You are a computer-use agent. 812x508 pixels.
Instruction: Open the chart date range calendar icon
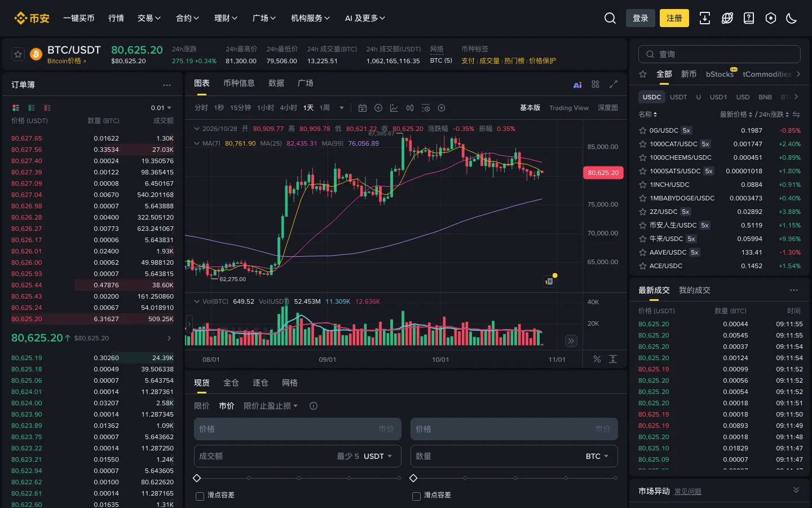[x=363, y=108]
